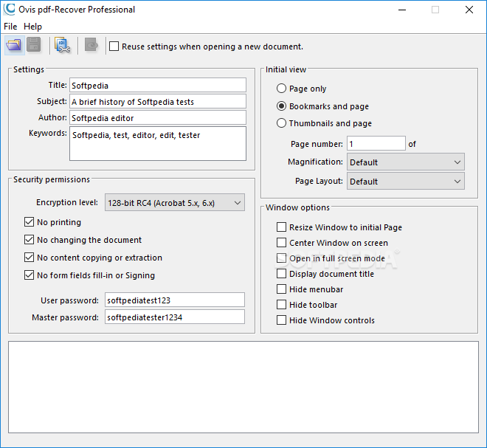The width and height of the screenshot is (487, 448).
Task: Open the File menu
Action: pyautogui.click(x=10, y=27)
